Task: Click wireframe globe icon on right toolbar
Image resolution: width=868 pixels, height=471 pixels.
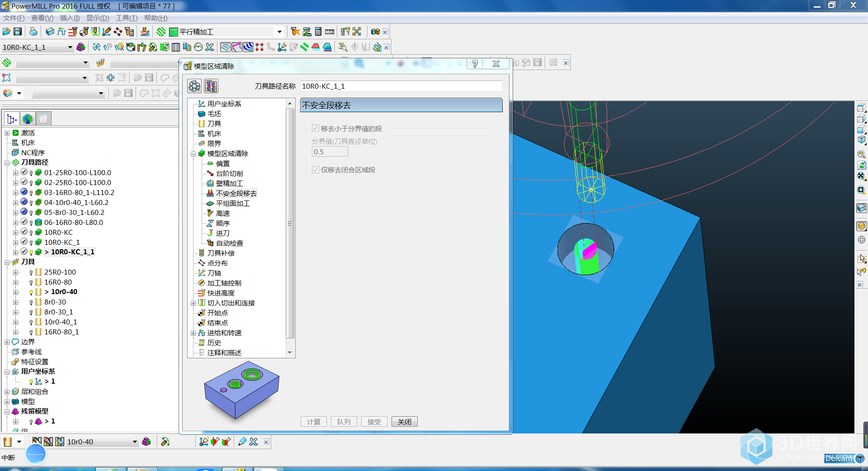Action: tap(861, 240)
